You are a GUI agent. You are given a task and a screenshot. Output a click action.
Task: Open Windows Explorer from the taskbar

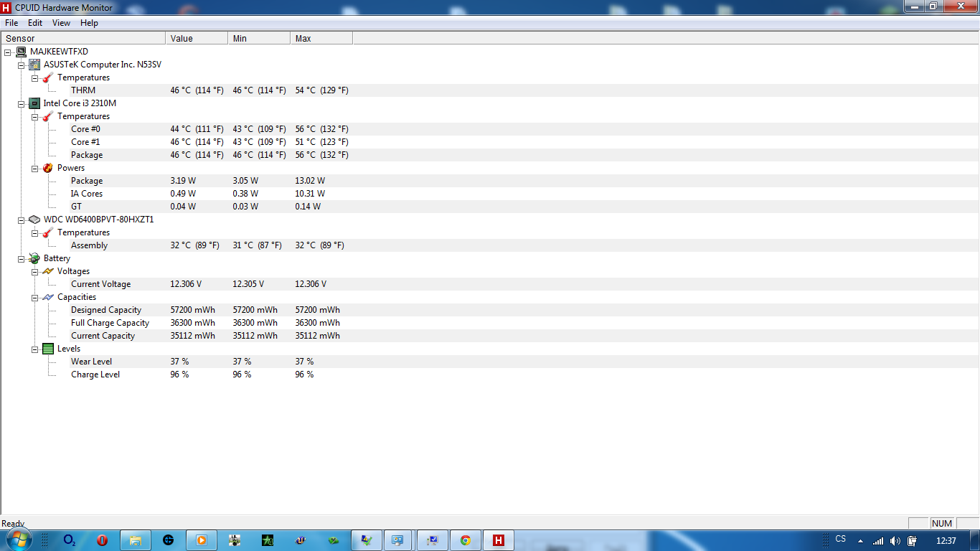136,540
